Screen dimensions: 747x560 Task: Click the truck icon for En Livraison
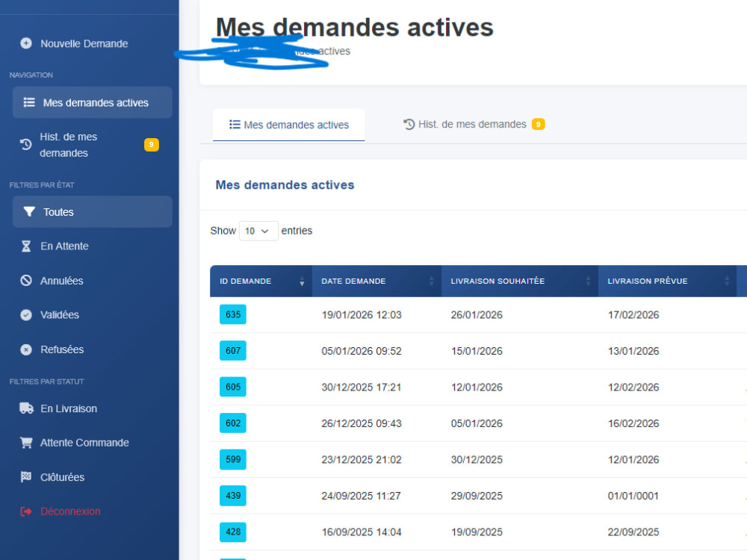pyautogui.click(x=26, y=408)
